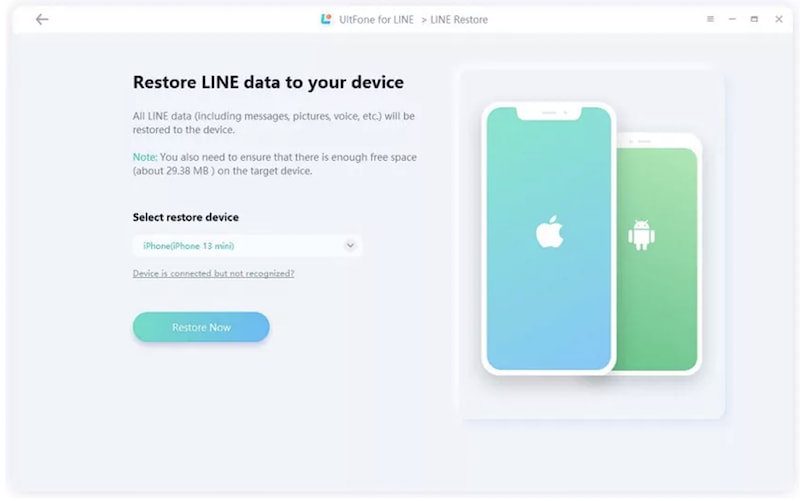This screenshot has width=800, height=501.
Task: Click the green Android phone illustration
Action: [659, 255]
